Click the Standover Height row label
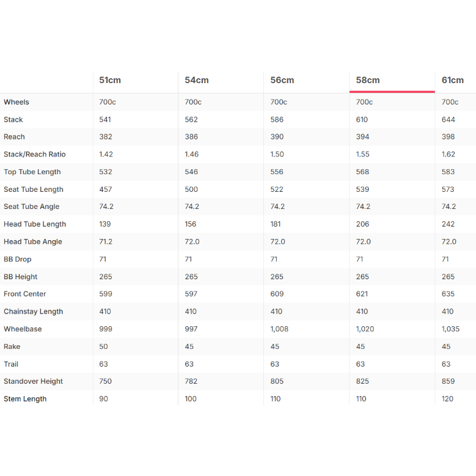 pos(34,381)
